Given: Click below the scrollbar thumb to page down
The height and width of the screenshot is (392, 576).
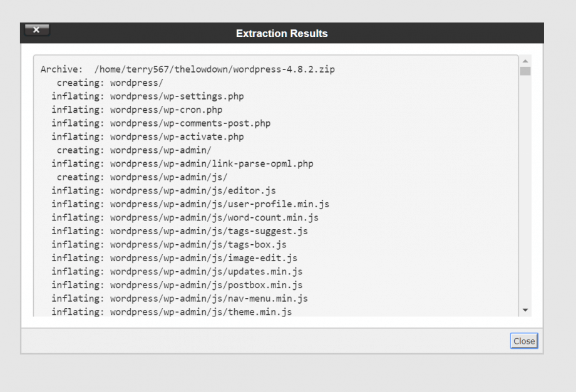Looking at the screenshot, I should [526, 188].
